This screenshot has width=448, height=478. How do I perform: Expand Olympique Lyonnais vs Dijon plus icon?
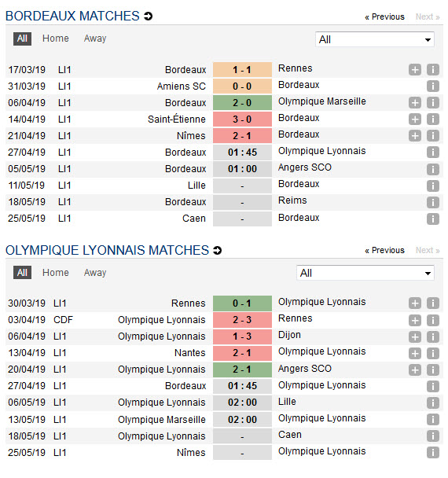pos(415,336)
